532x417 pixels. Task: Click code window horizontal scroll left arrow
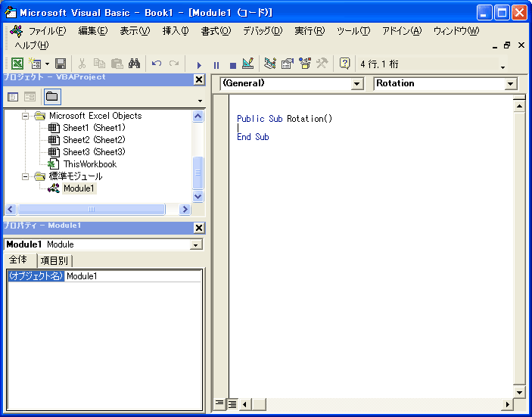244,404
